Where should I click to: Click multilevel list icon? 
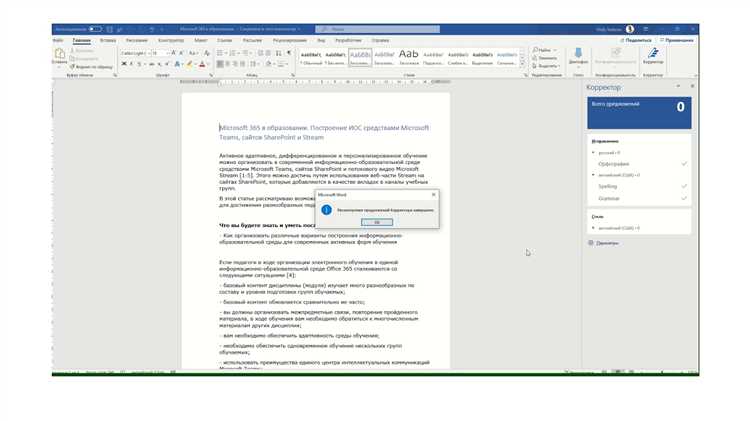[x=245, y=53]
